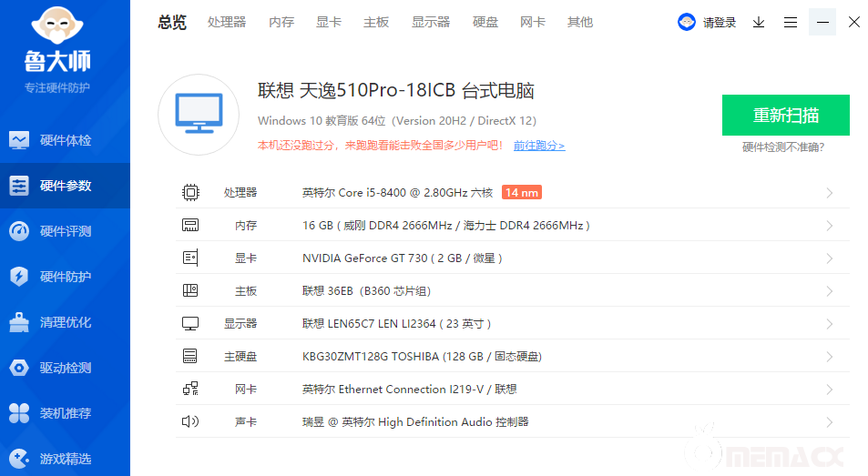Expand the 声卡 details arrow
The image size is (868, 476).
[x=830, y=422]
